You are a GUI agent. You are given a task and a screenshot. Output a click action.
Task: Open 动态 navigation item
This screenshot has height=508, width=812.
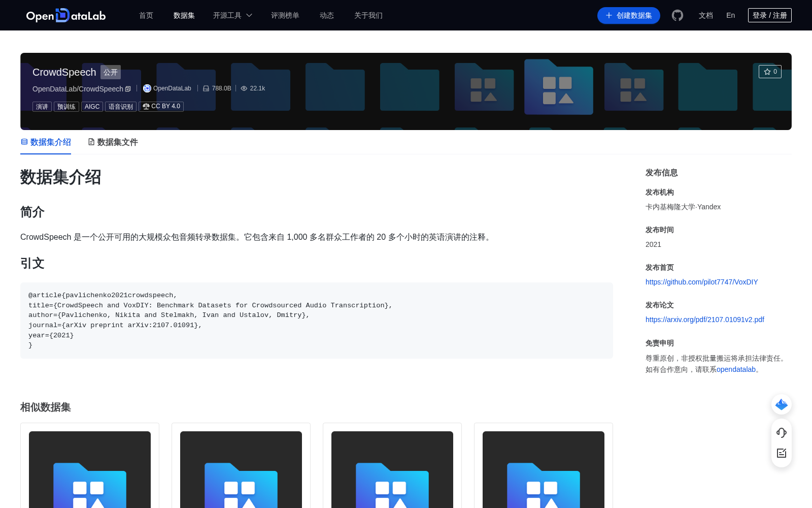click(327, 15)
